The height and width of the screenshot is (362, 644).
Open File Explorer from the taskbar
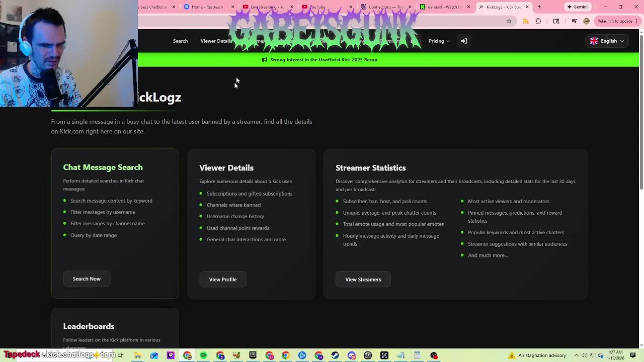tap(137, 355)
